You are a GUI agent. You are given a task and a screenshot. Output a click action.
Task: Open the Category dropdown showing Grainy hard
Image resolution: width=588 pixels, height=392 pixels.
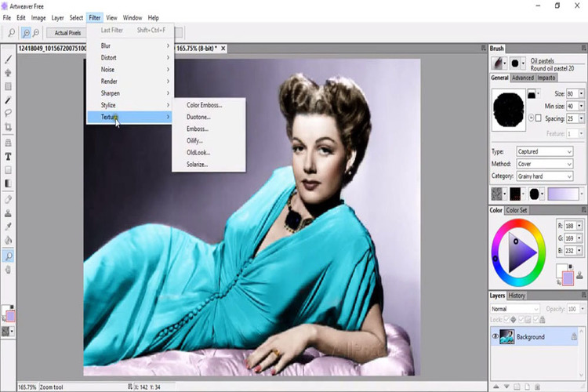pyautogui.click(x=545, y=176)
